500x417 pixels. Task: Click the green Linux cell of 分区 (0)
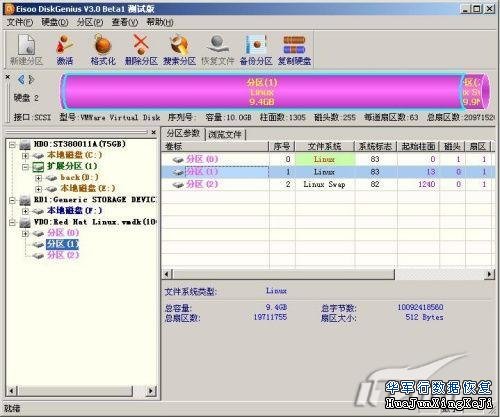coord(325,159)
